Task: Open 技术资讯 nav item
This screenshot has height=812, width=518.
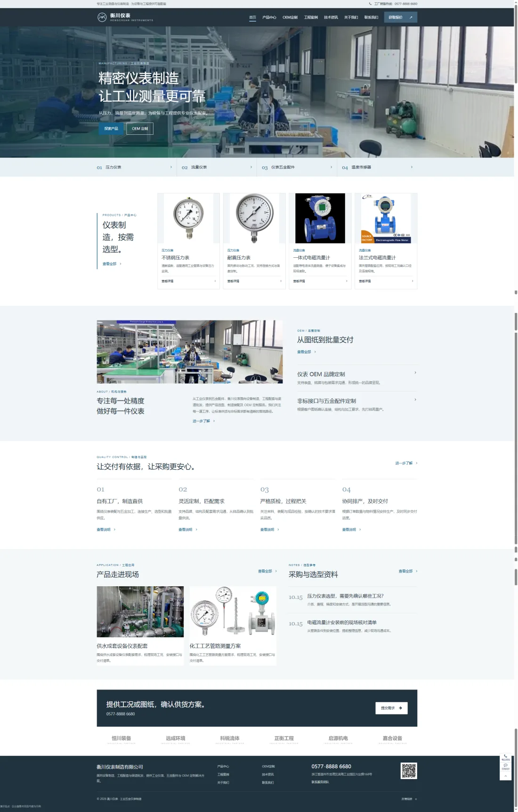Action: pyautogui.click(x=331, y=17)
